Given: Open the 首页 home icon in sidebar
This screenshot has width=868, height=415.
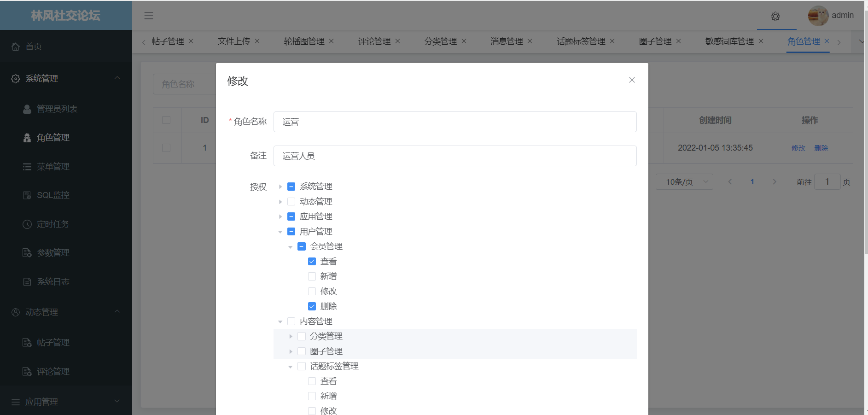Looking at the screenshot, I should tap(15, 46).
